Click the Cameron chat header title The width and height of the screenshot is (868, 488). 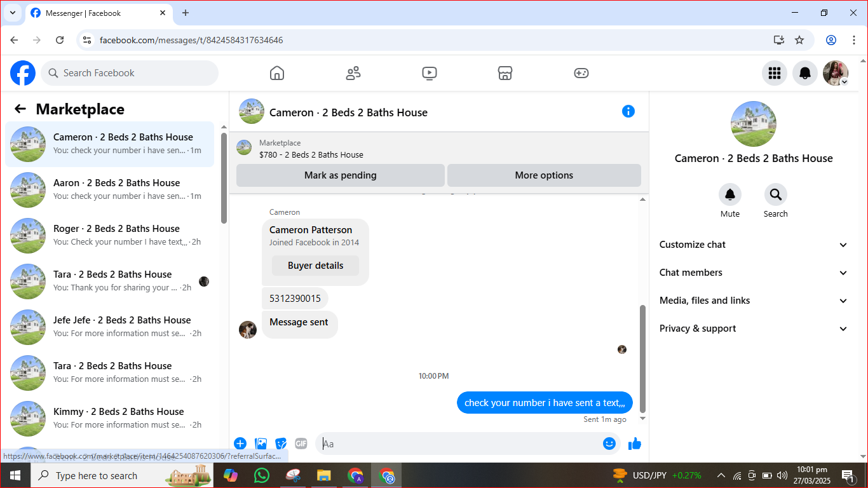point(348,112)
